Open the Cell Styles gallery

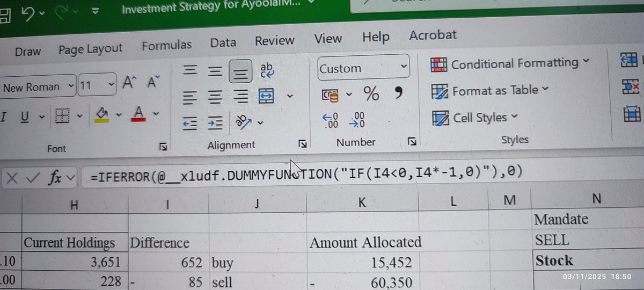tap(475, 117)
